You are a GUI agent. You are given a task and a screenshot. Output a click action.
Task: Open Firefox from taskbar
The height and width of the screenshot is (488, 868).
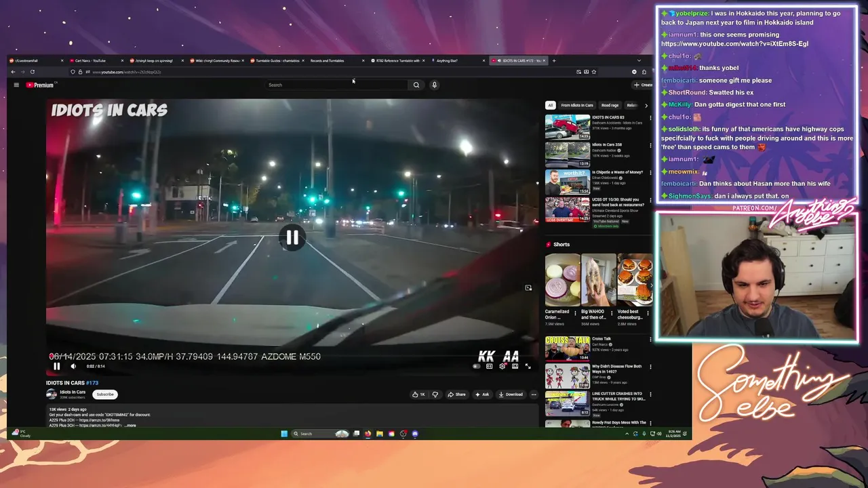point(368,434)
